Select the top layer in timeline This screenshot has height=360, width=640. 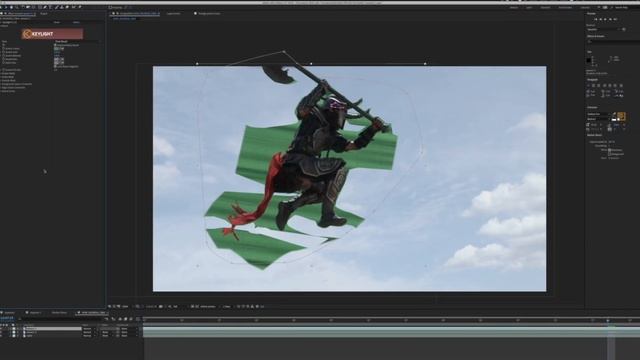pyautogui.click(x=52, y=329)
